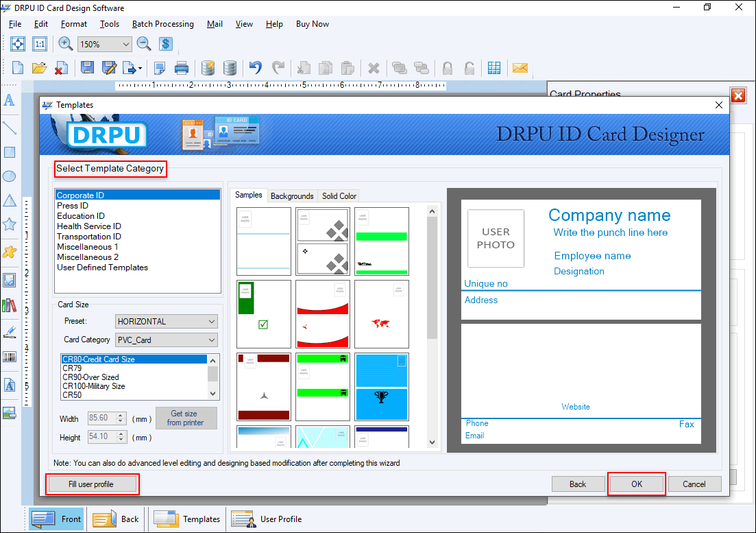Click the Width value input field
756x533 pixels.
point(101,418)
